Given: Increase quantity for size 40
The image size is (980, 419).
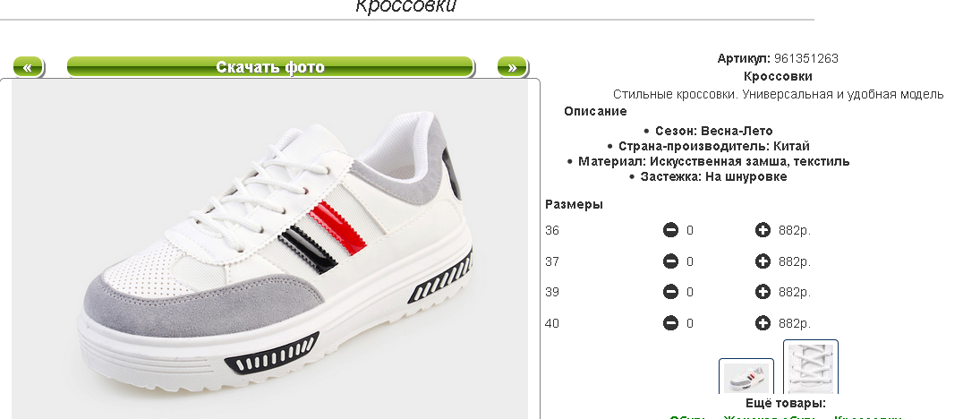Looking at the screenshot, I should [x=763, y=323].
